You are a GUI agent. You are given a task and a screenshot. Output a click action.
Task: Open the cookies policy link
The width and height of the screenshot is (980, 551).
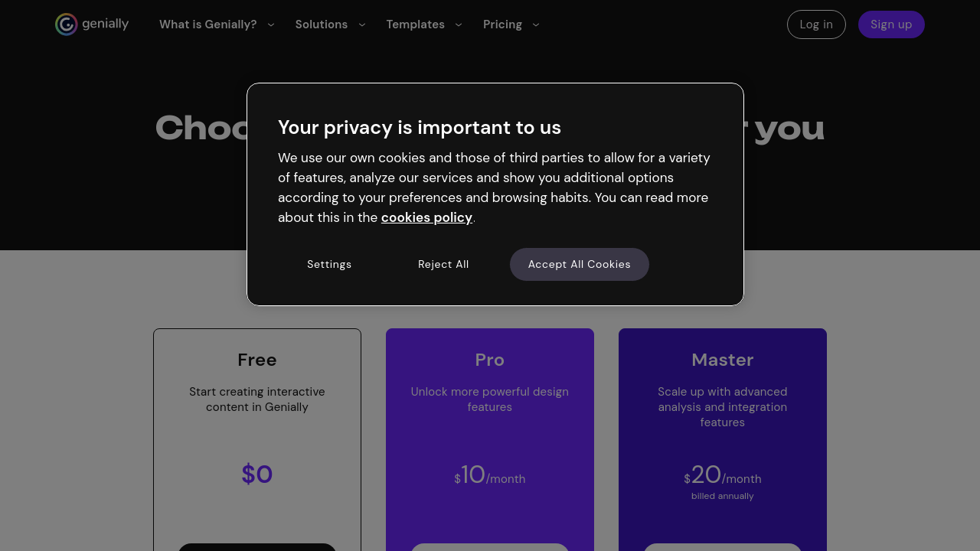tap(426, 217)
